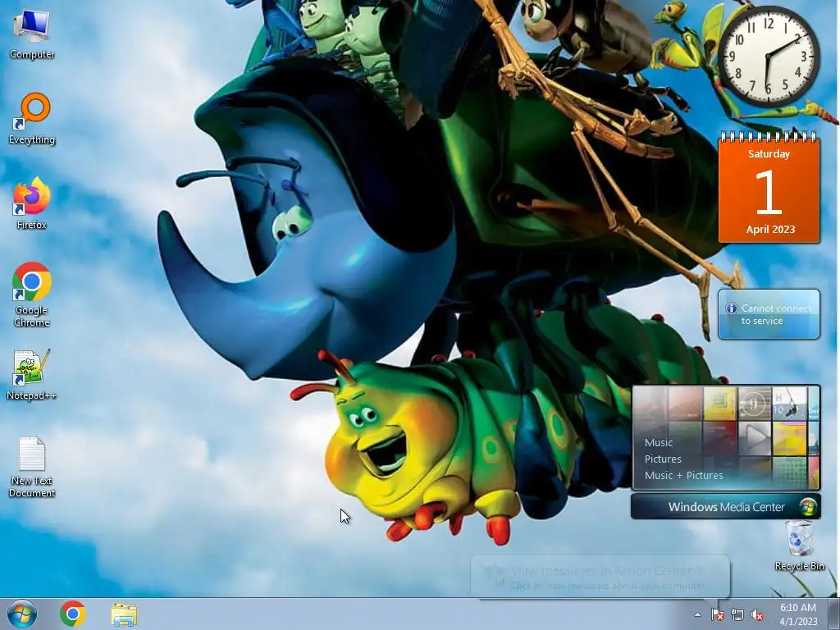Image resolution: width=840 pixels, height=630 pixels.
Task: Click the Show desktop button strip
Action: click(833, 614)
